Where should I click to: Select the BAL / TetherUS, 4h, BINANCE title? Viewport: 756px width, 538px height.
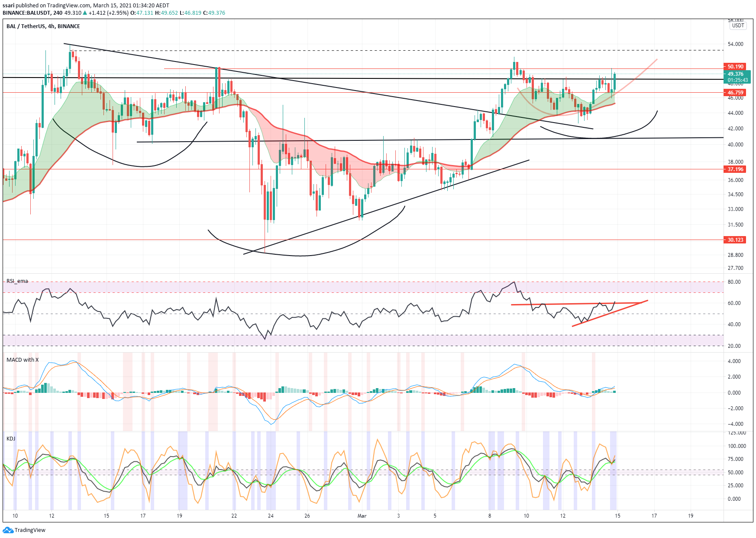point(43,26)
